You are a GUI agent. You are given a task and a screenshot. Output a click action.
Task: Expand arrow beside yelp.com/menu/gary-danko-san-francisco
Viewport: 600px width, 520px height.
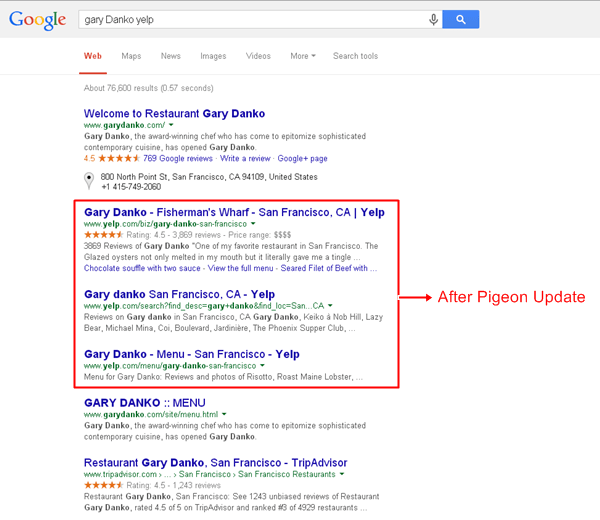tap(262, 365)
